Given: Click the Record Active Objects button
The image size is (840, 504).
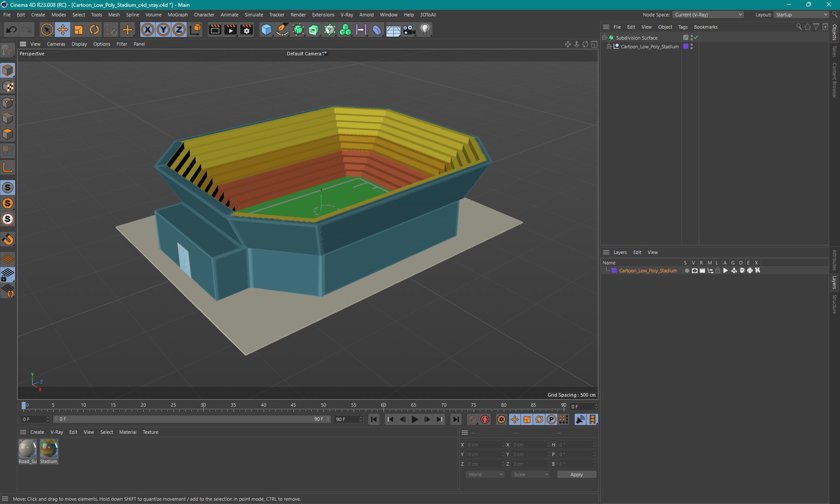Looking at the screenshot, I should click(473, 420).
